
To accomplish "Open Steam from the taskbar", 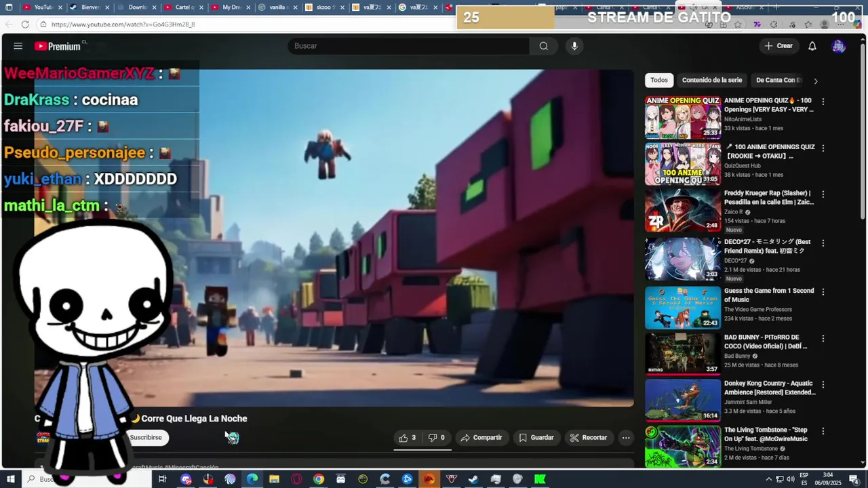I will [x=473, y=479].
